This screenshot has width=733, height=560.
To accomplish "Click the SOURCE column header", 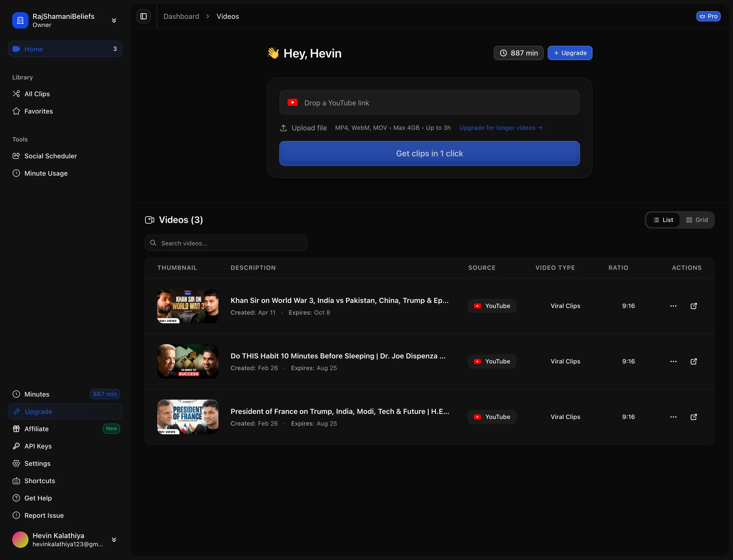I will [x=482, y=268].
